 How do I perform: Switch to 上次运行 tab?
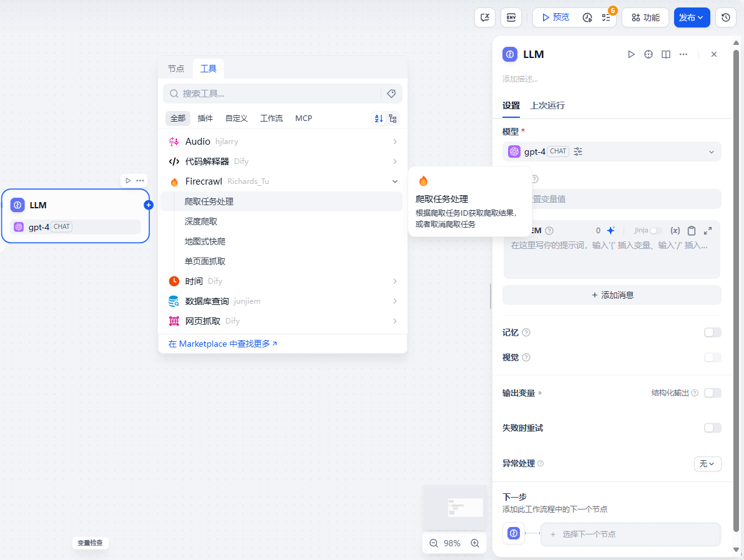(x=547, y=105)
